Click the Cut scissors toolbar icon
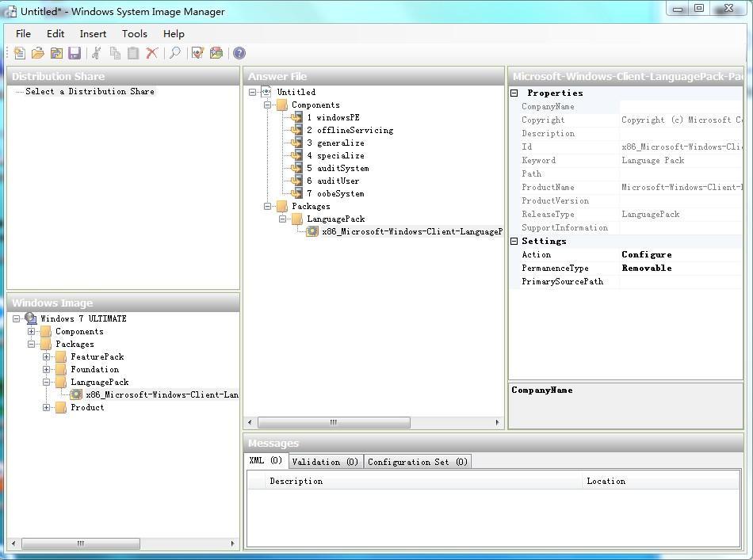The height and width of the screenshot is (560, 753). point(97,53)
